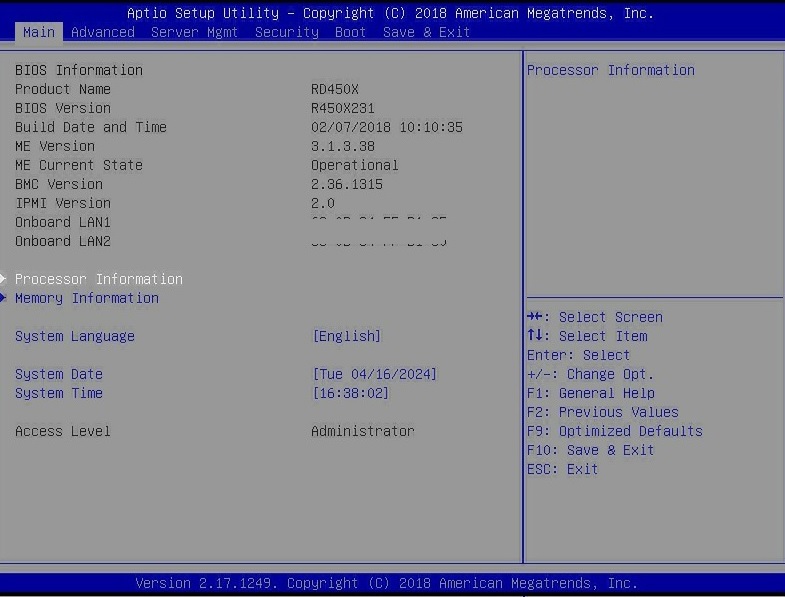Click the Enter: Select key hint
The height and width of the screenshot is (597, 785).
(578, 355)
